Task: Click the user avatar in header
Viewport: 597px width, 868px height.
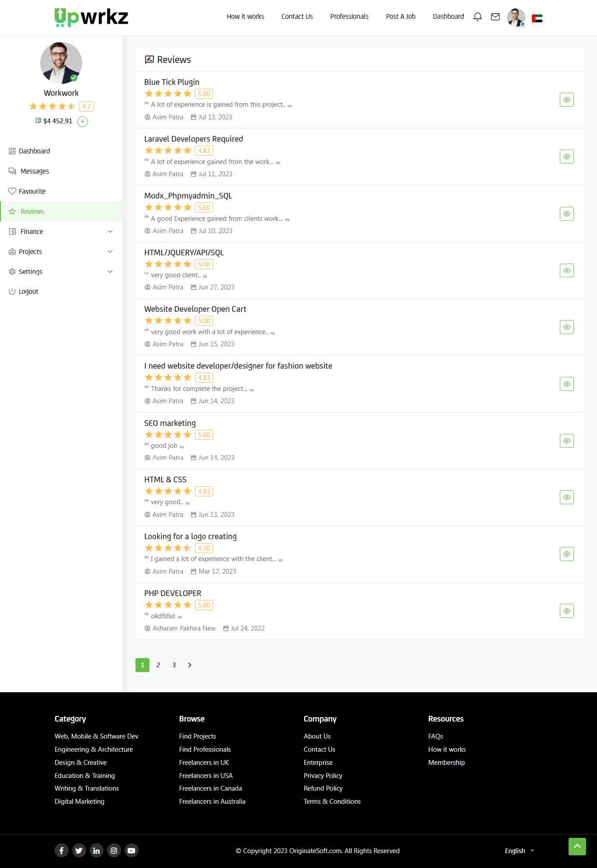Action: point(516,17)
